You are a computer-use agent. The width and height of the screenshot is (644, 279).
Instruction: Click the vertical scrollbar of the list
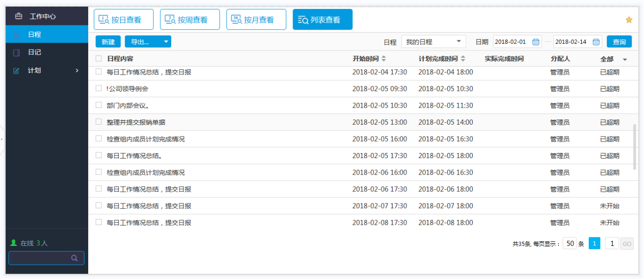[635, 146]
